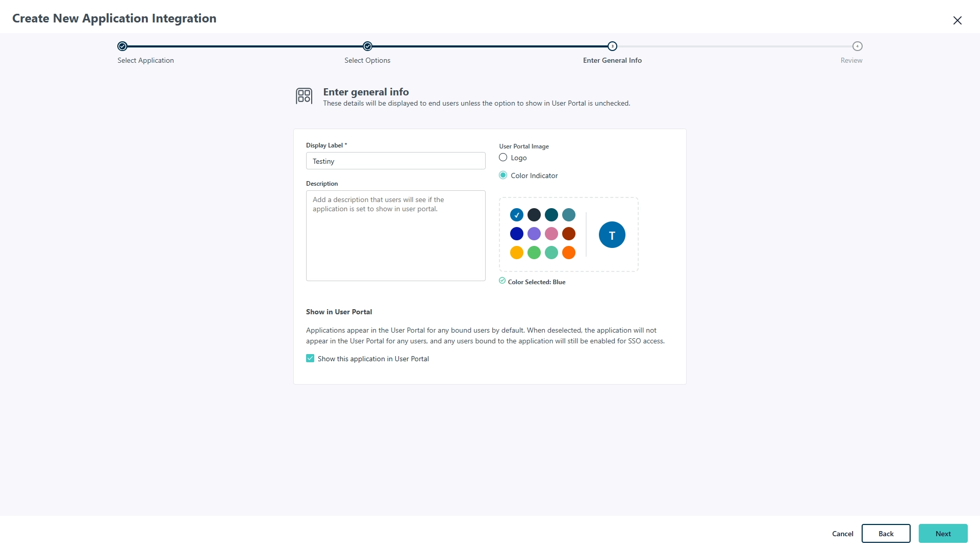Click the Back button
Screen dimensions: 980x551
click(x=886, y=534)
